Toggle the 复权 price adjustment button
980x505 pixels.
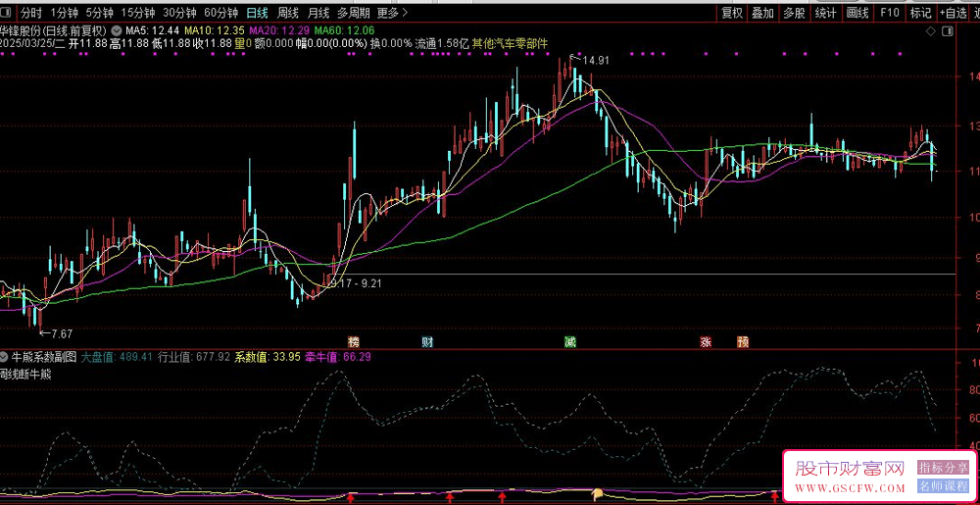pyautogui.click(x=731, y=13)
